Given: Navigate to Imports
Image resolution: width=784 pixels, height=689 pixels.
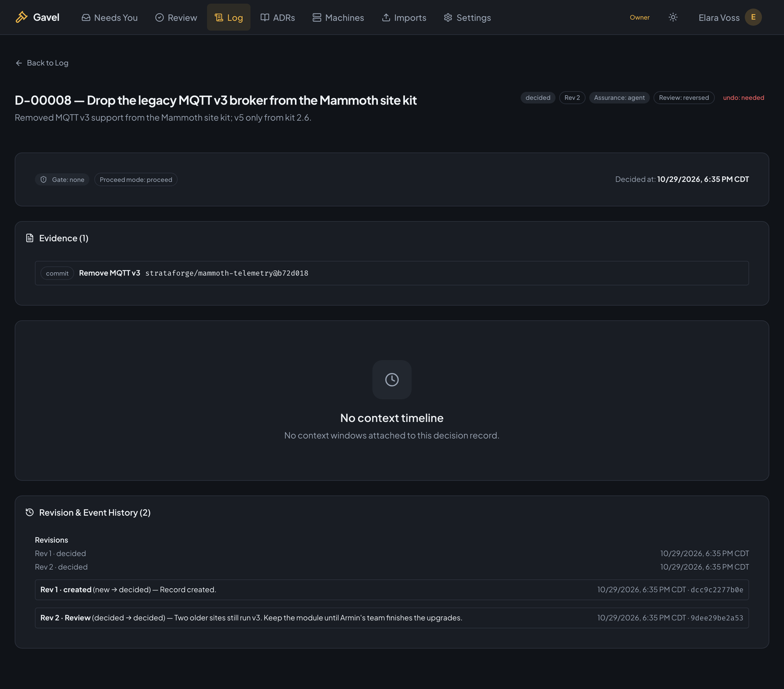Looking at the screenshot, I should 404,17.
